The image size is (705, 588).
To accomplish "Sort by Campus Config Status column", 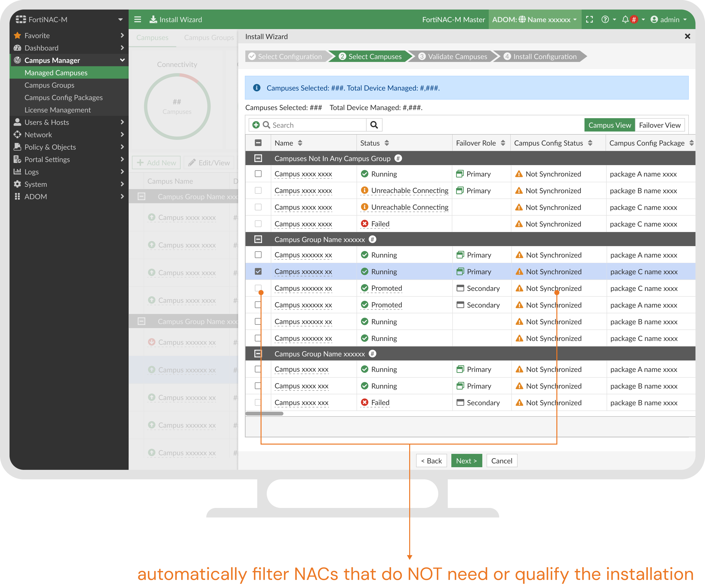I will pos(590,143).
